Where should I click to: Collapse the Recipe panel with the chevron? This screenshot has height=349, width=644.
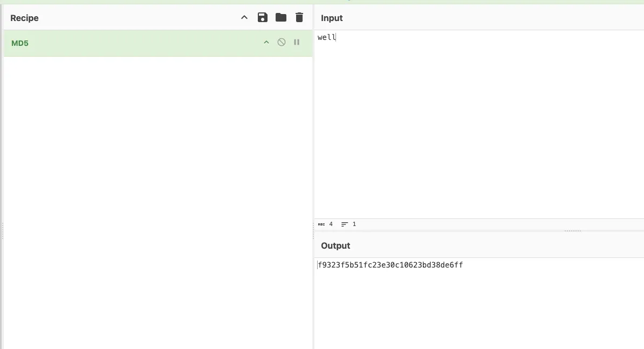tap(244, 18)
